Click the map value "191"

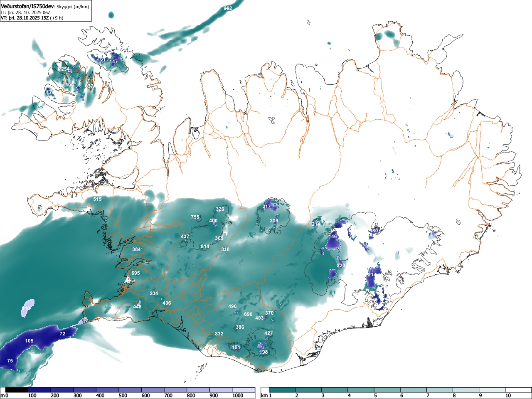click(236, 347)
